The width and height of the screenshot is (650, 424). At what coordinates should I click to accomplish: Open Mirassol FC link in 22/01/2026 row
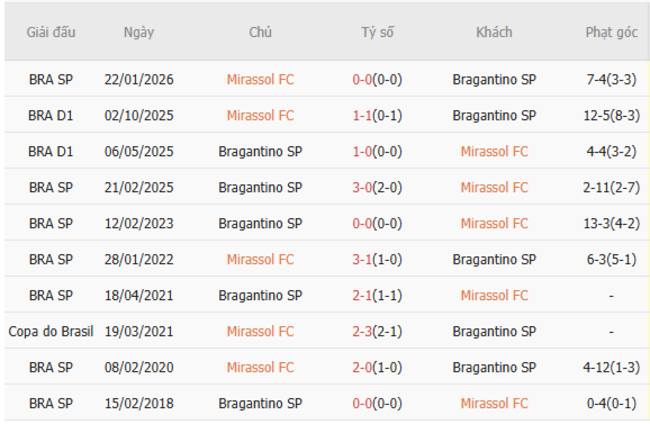coord(260,79)
